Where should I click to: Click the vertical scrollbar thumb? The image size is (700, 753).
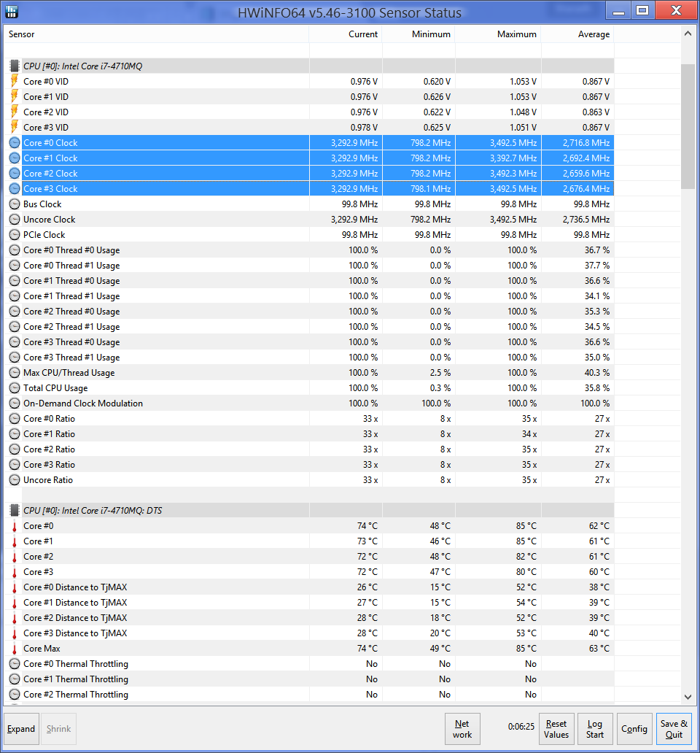688,126
